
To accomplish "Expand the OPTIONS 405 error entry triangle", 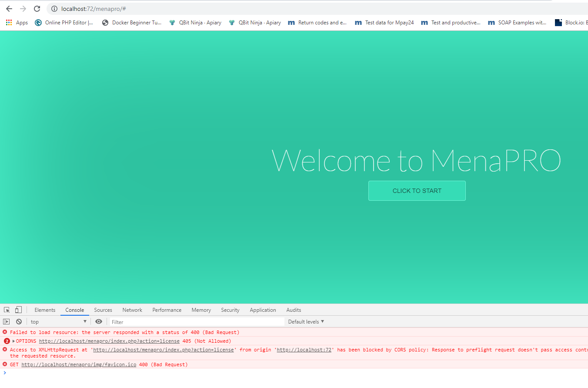I will 13,341.
